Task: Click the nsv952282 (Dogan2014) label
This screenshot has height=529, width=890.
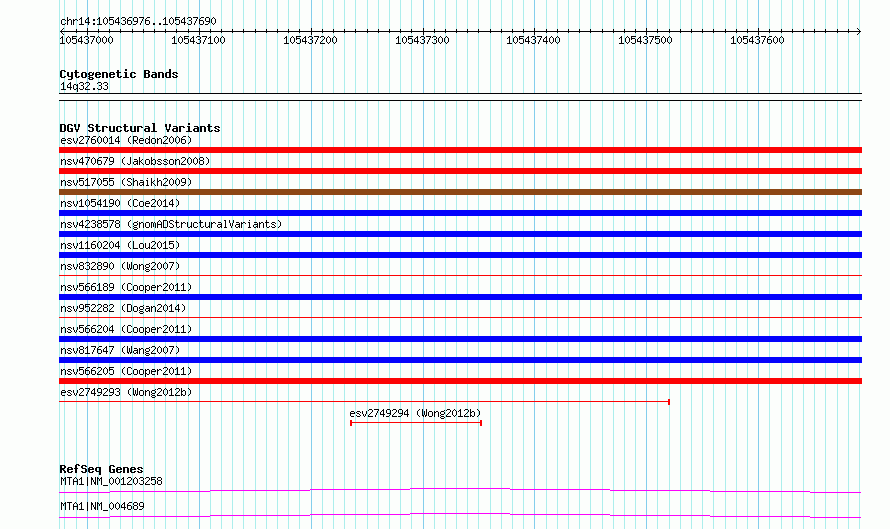Action: click(x=123, y=308)
